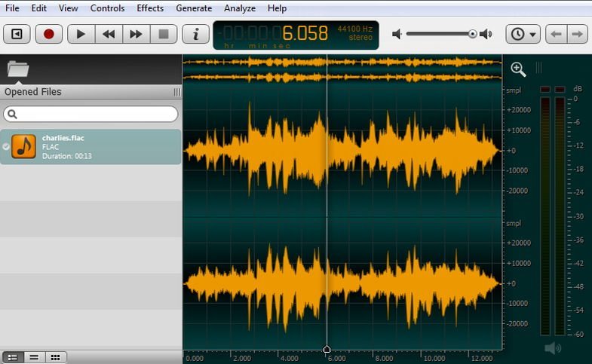
Task: Click the fast-forward button
Action: [136, 34]
